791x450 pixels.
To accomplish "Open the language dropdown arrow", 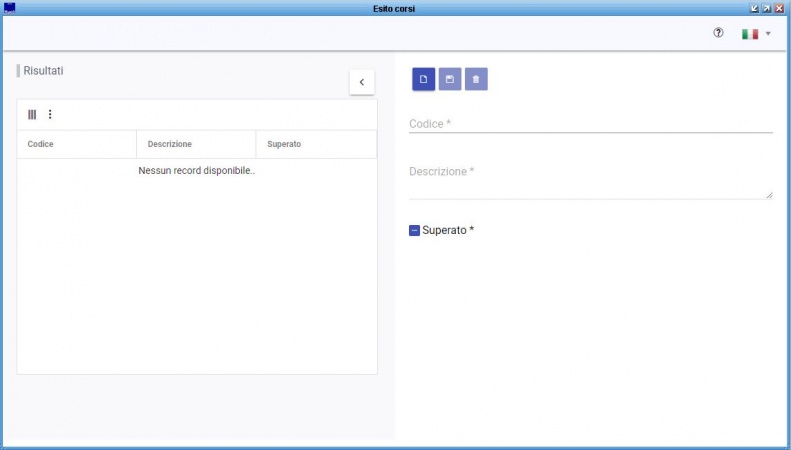I will pos(768,34).
